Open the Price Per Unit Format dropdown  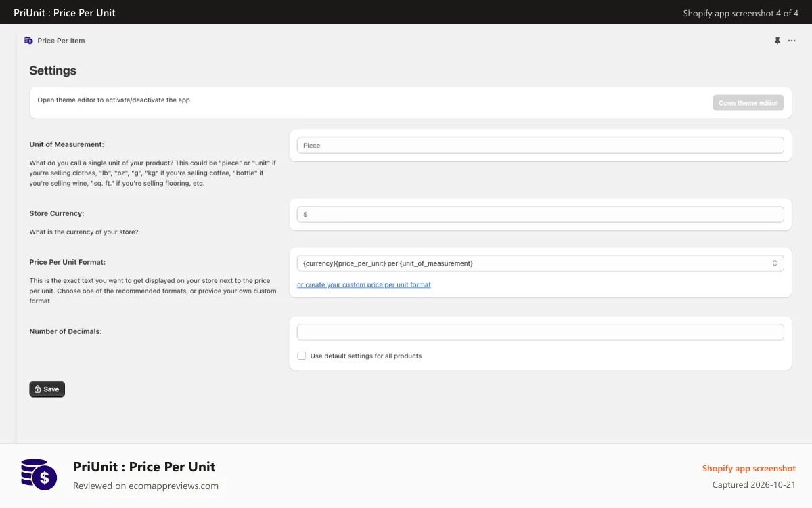540,263
